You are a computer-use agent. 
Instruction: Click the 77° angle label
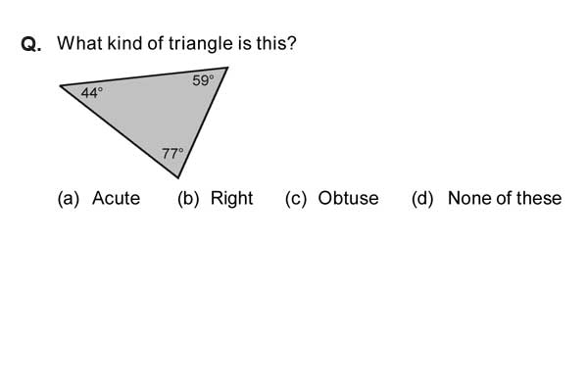pos(172,153)
